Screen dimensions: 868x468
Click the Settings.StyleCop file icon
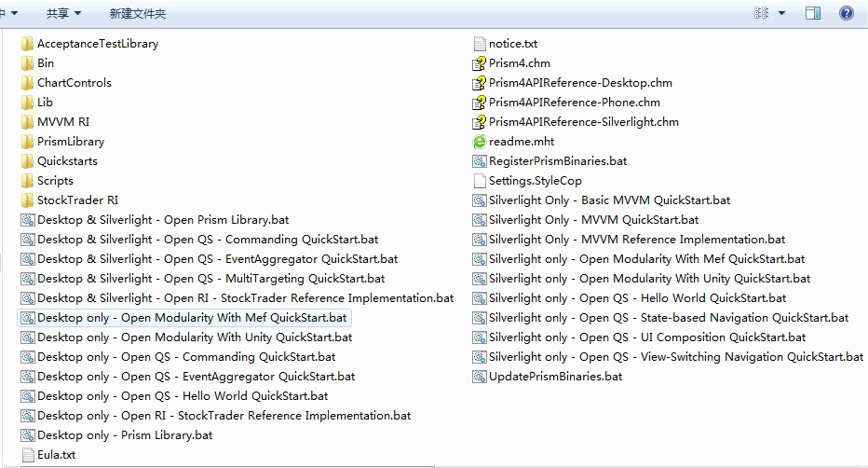click(x=480, y=181)
